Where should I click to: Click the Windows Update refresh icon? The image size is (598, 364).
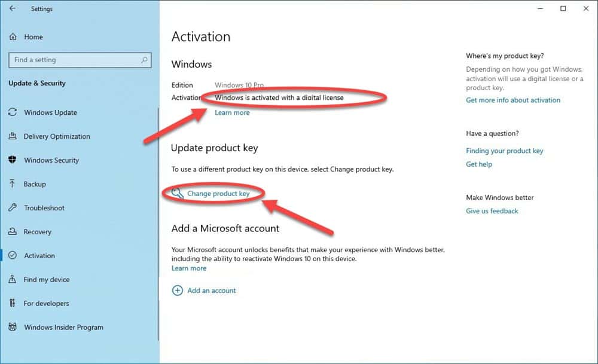pyautogui.click(x=13, y=112)
